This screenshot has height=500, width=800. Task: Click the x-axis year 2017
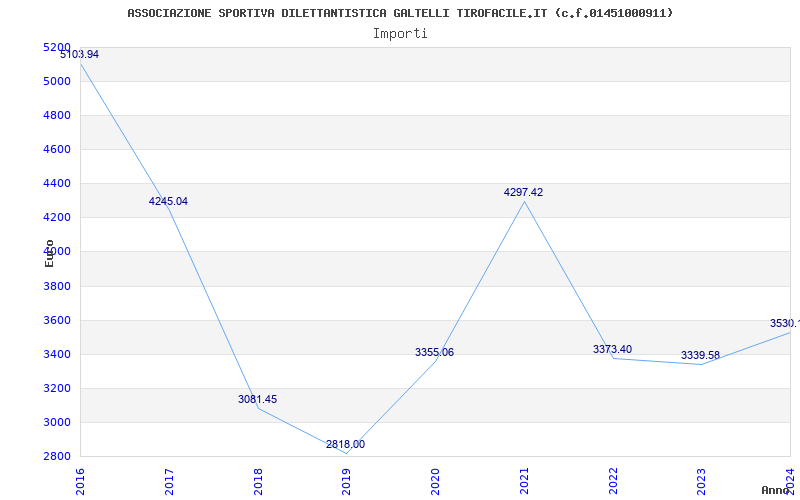[x=169, y=482]
